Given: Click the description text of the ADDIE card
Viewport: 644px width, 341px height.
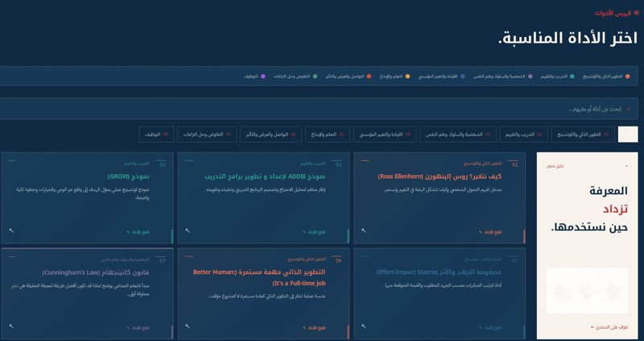Looking at the screenshot, I should point(264,189).
